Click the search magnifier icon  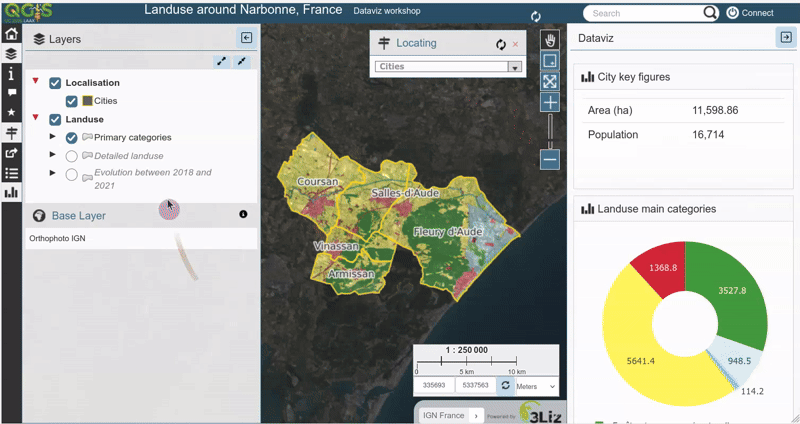tap(710, 13)
